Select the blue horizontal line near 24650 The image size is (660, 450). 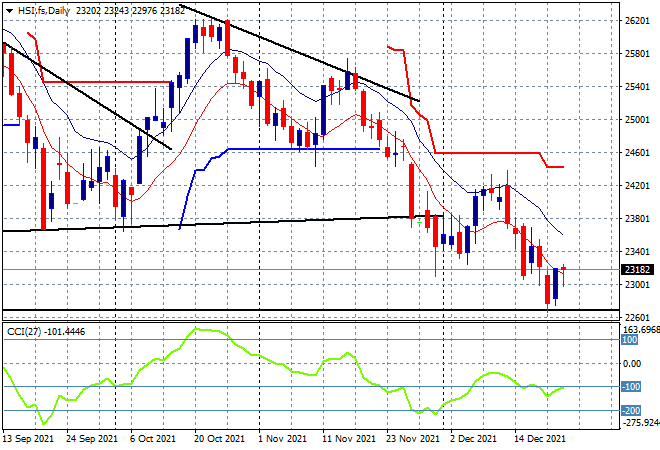click(303, 149)
